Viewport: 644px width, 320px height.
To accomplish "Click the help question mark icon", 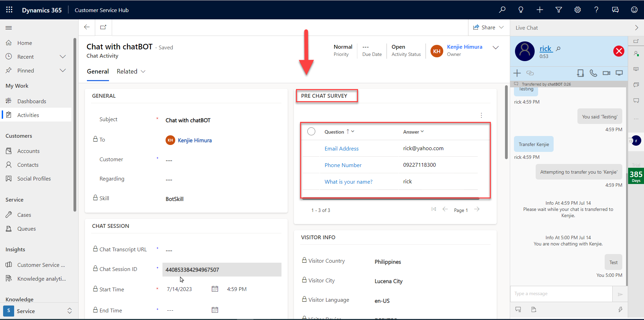I will click(x=596, y=10).
